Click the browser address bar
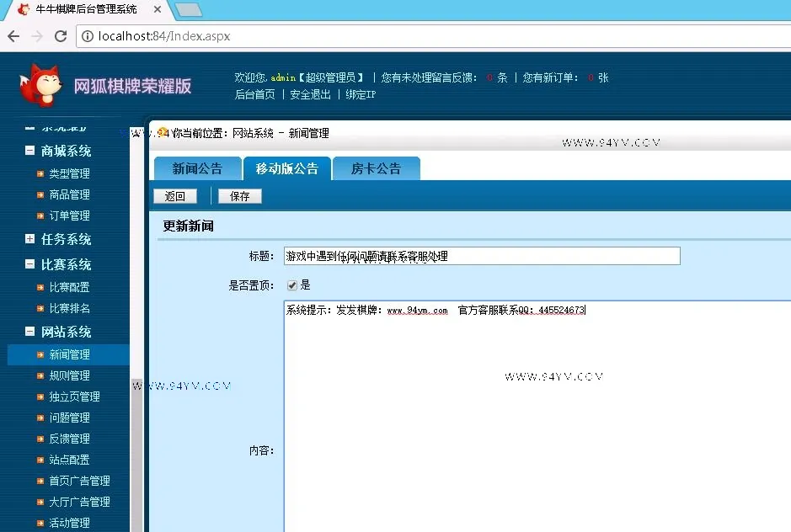Viewport: 791px width, 532px height. click(434, 36)
